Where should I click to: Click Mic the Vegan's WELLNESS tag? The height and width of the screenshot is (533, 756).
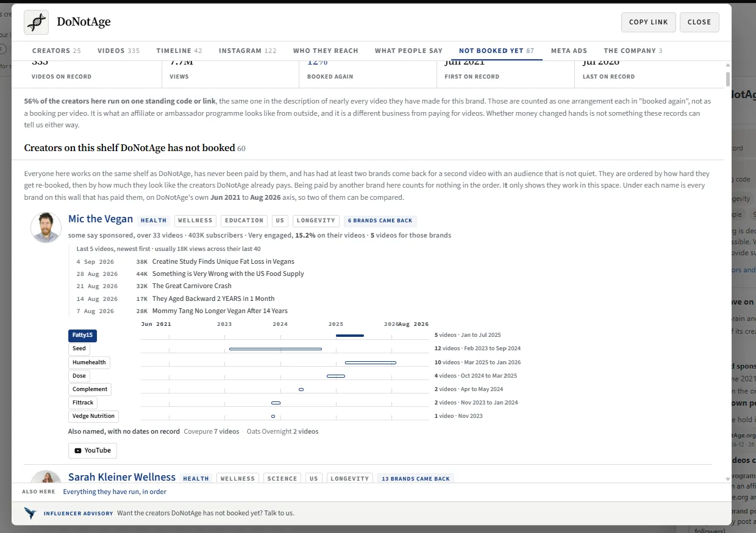pos(195,221)
